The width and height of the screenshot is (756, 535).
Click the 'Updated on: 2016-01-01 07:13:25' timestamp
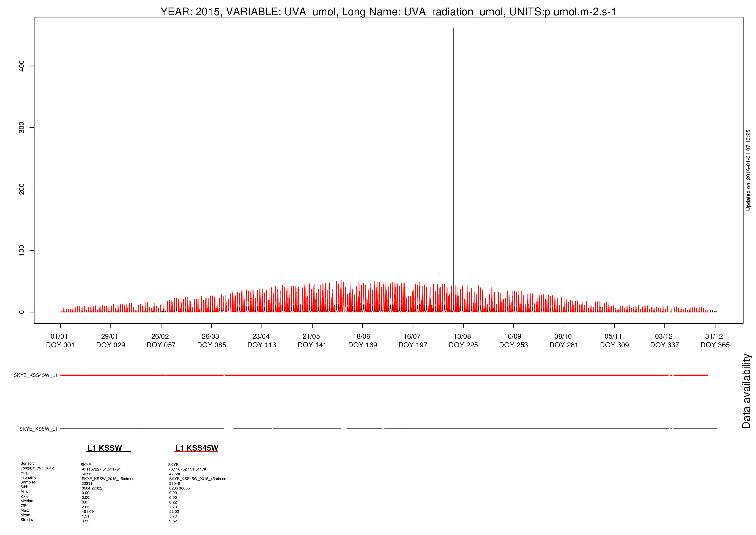[748, 170]
